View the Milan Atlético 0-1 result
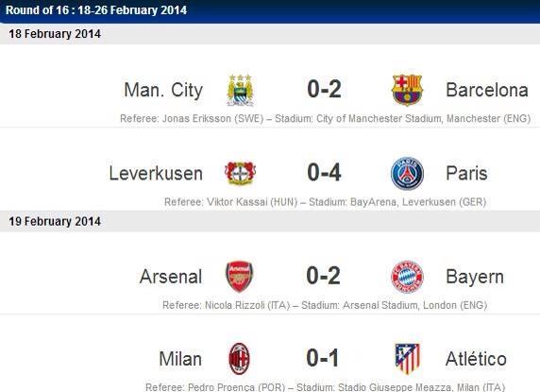The height and width of the screenshot is (392, 540). click(x=323, y=358)
